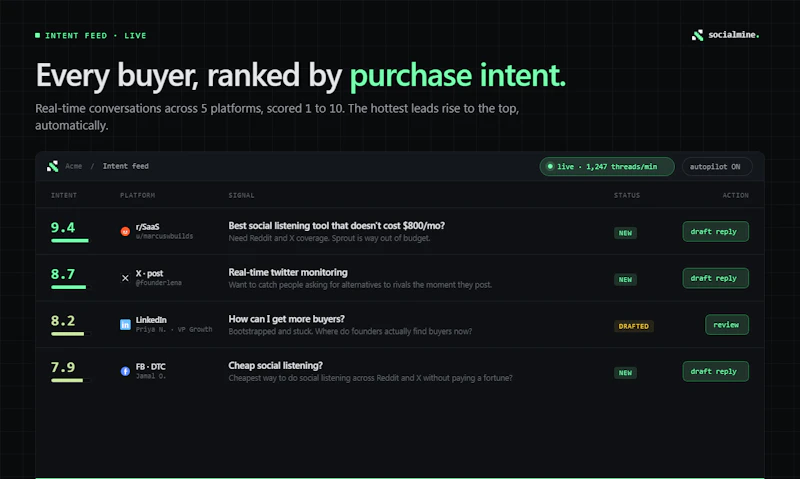The height and width of the screenshot is (479, 800).
Task: Click the X · post platform label
Action: tap(149, 273)
